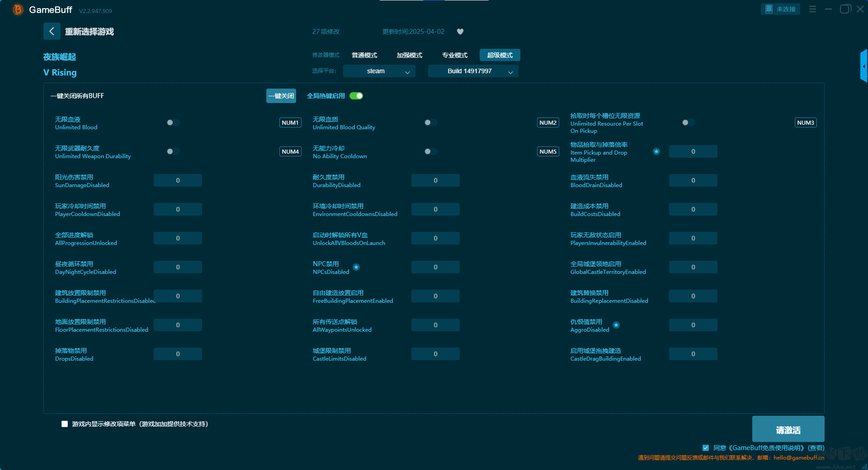This screenshot has width=868, height=470.
Task: Select the 专业模式 tab
Action: point(454,55)
